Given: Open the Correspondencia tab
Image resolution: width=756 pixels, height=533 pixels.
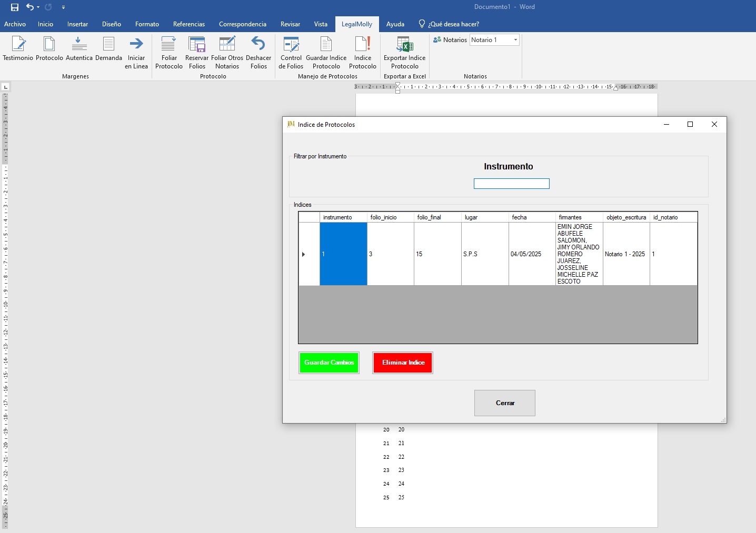Looking at the screenshot, I should tap(243, 24).
